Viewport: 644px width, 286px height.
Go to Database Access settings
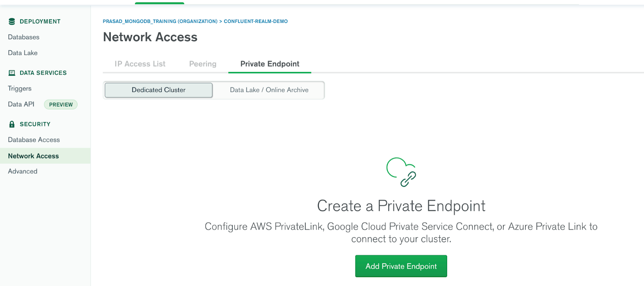34,140
